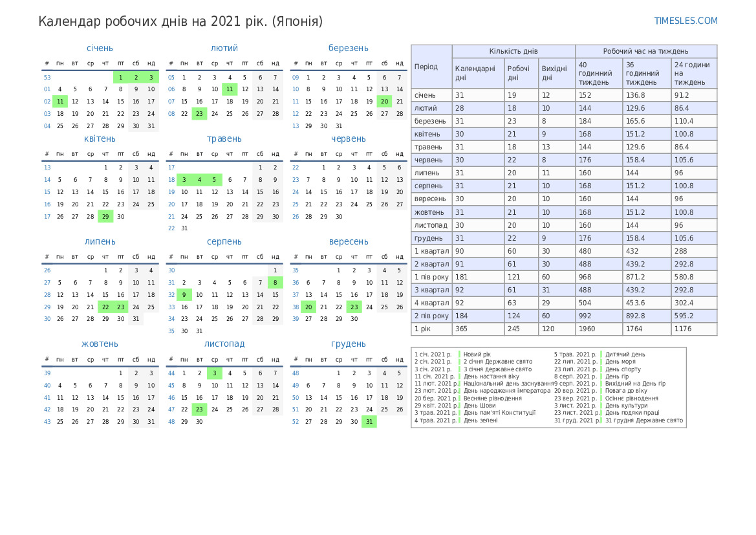
Task: Click the 'Кількість днів' table header
Action: [x=513, y=51]
